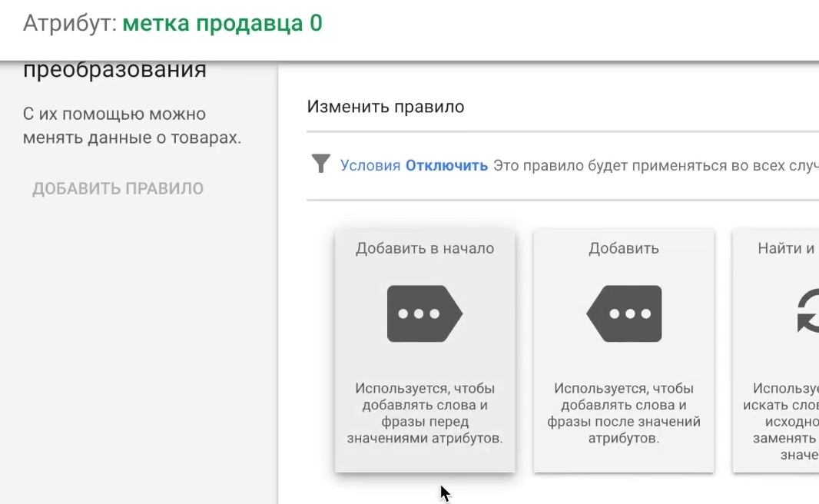
Task: Select the prepend tag icon in Добавить в начало
Action: (x=425, y=314)
